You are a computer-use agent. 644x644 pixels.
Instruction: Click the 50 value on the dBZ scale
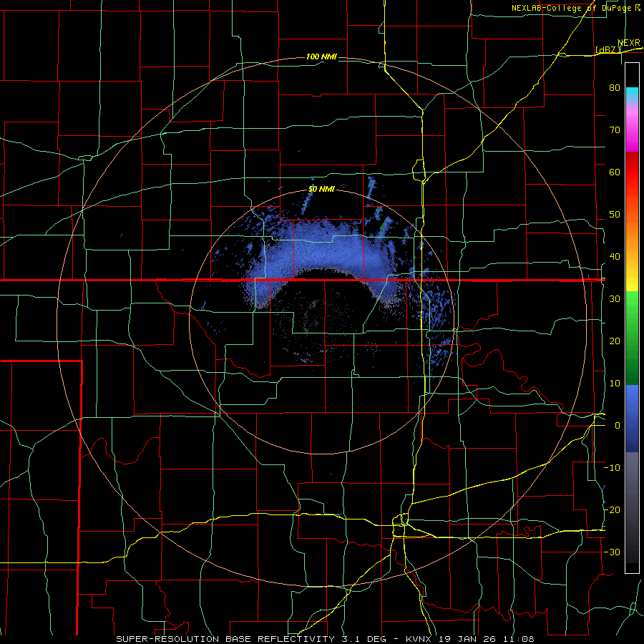click(615, 215)
